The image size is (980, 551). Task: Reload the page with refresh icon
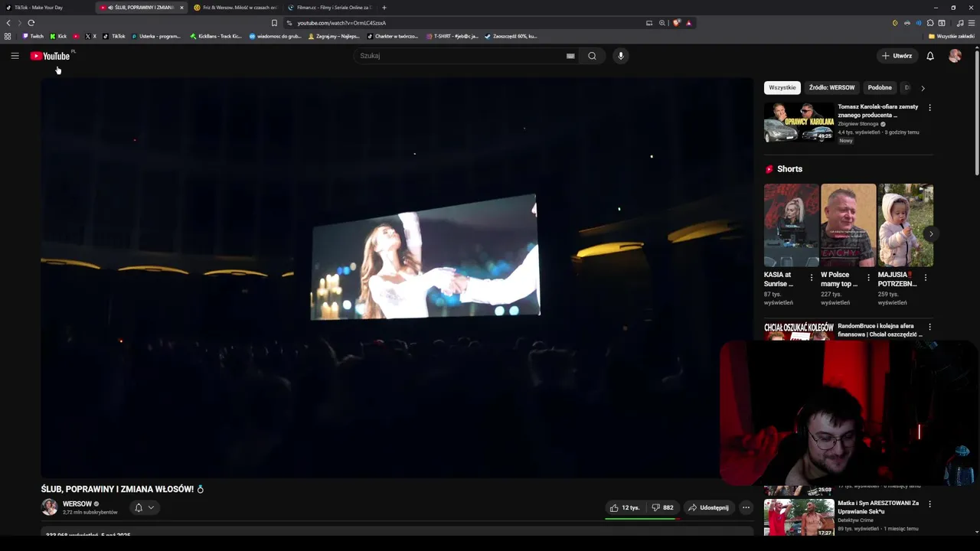pyautogui.click(x=31, y=23)
